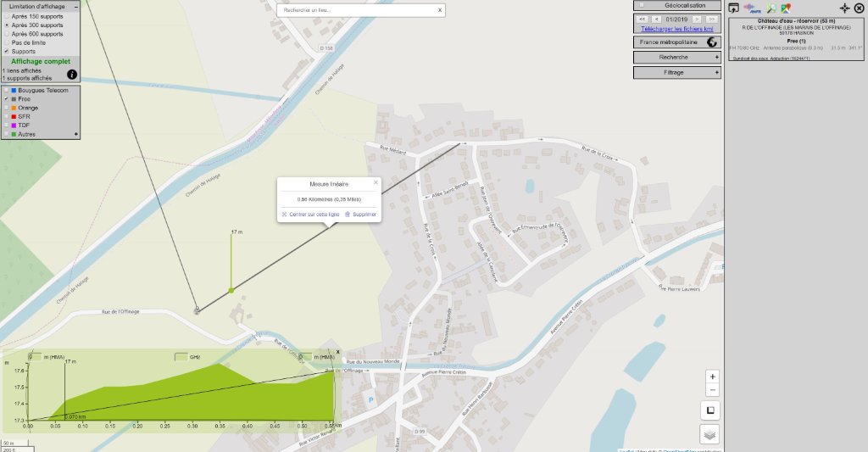The height and width of the screenshot is (452, 868).
Task: Uncheck the Free operator checkbox
Action: [6, 99]
